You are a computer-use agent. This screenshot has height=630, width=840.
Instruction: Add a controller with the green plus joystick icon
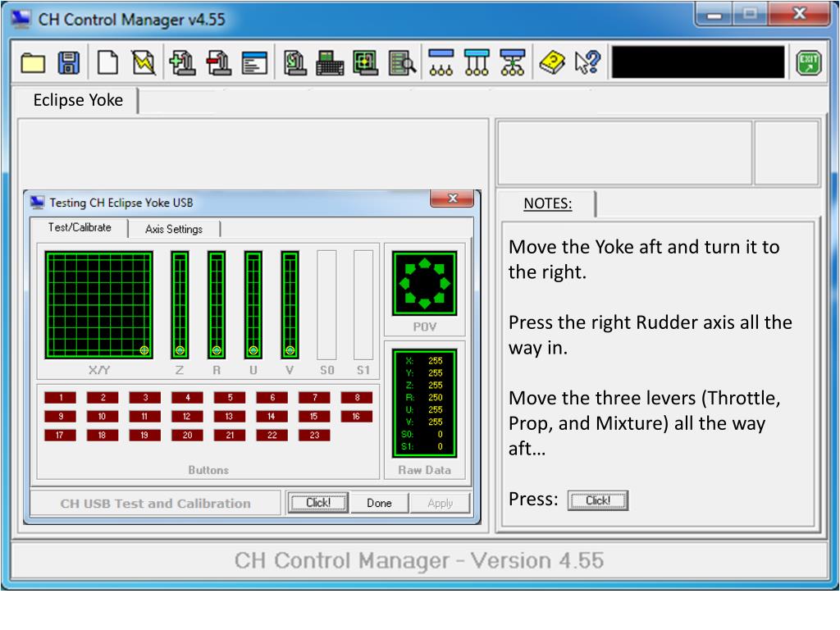pos(183,63)
